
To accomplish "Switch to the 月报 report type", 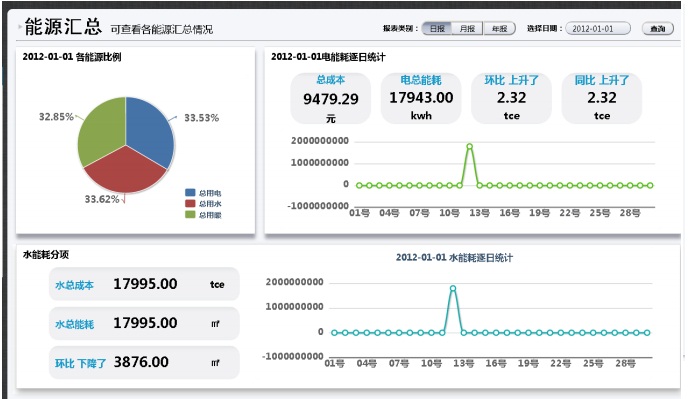I will [467, 29].
